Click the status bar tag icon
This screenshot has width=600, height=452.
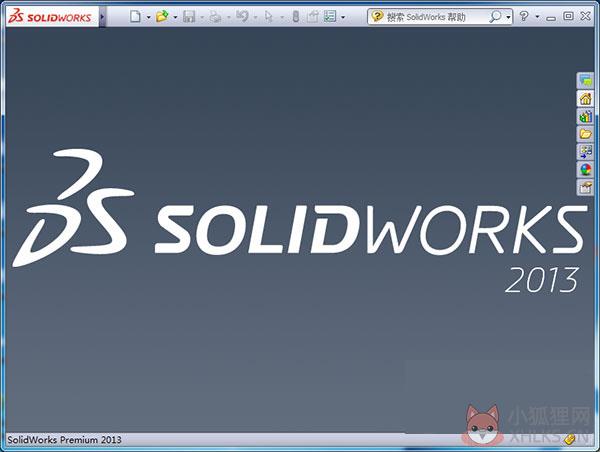point(570,440)
